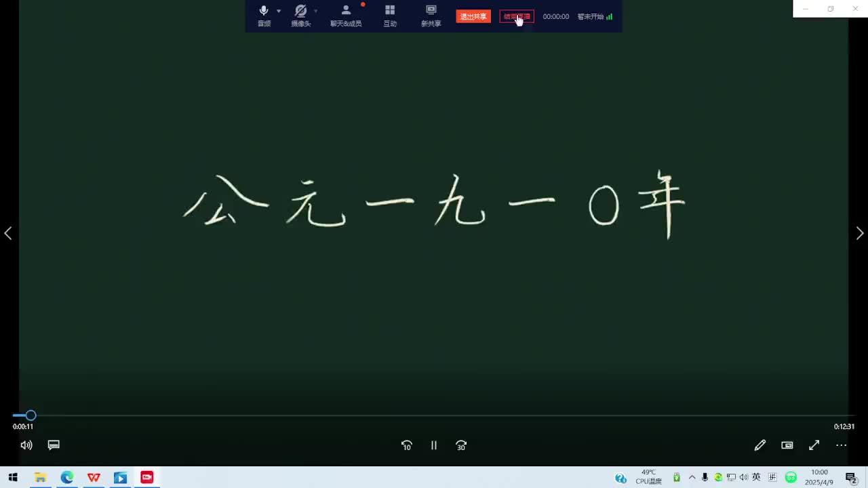This screenshot has height=488, width=868.
Task: Restore the window with the maximize button
Action: click(x=831, y=9)
